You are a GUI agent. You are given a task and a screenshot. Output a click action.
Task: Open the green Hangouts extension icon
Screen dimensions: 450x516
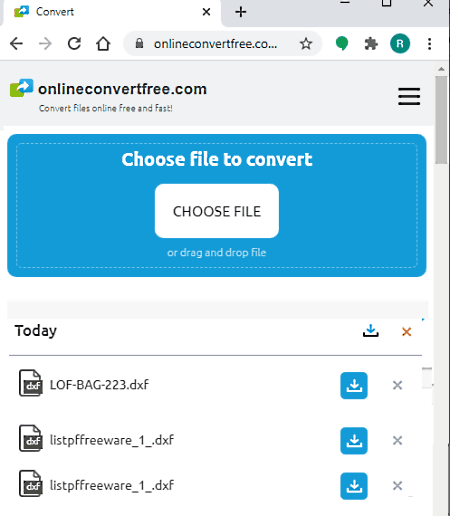tap(342, 44)
